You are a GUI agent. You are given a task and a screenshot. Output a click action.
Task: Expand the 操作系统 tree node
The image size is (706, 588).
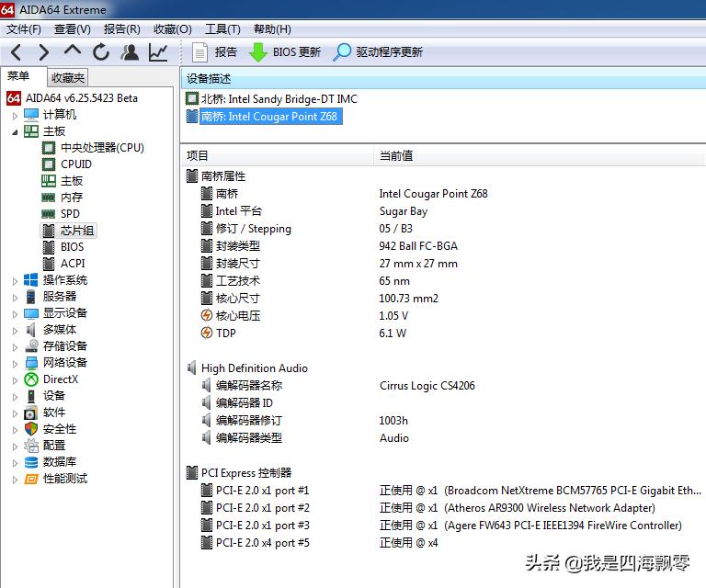15,281
